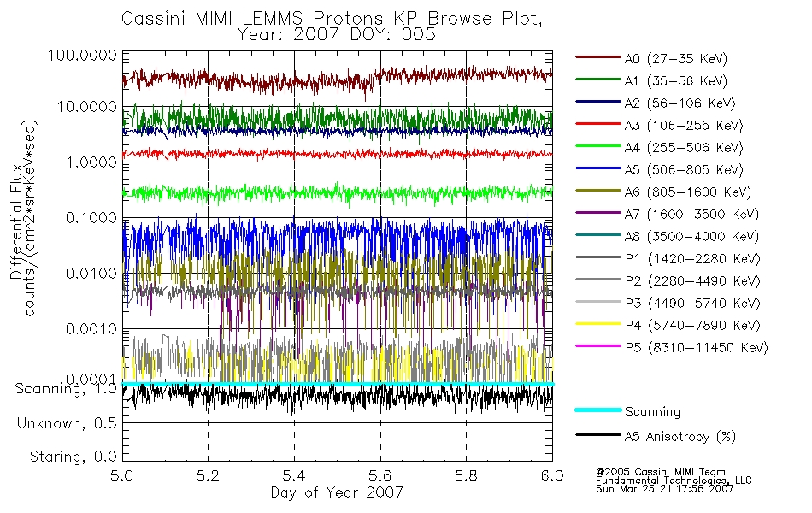Click the 5.6 x-axis tick label
The height and width of the screenshot is (513, 812).
[x=380, y=475]
